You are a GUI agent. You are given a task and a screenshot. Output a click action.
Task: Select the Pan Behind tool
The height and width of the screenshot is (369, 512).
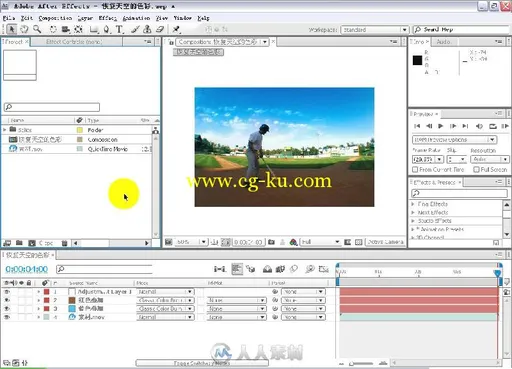[78, 29]
